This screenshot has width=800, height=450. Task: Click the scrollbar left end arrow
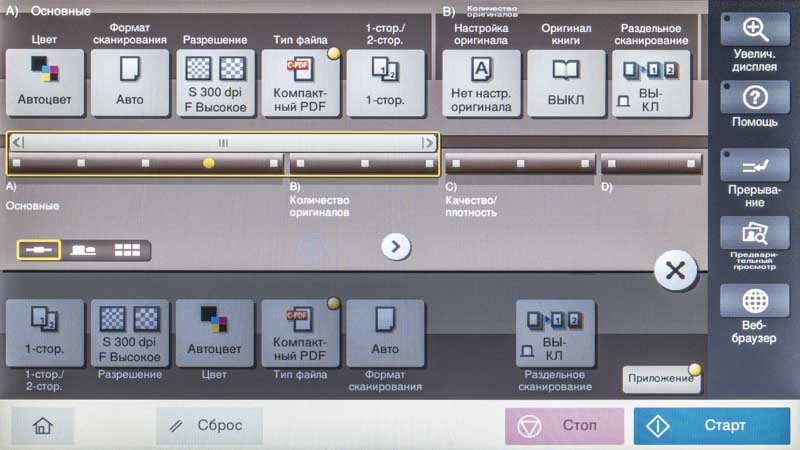pos(17,142)
